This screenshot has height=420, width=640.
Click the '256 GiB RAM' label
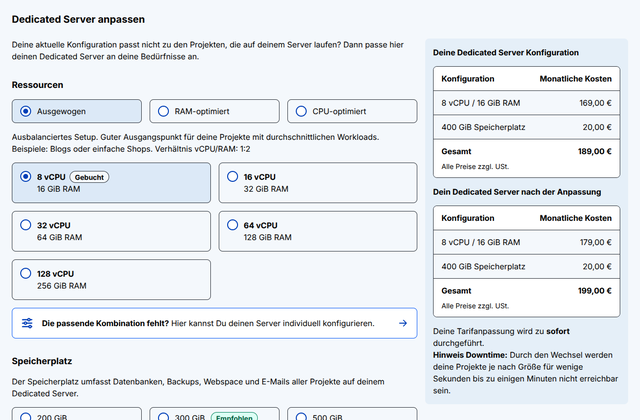pos(62,286)
